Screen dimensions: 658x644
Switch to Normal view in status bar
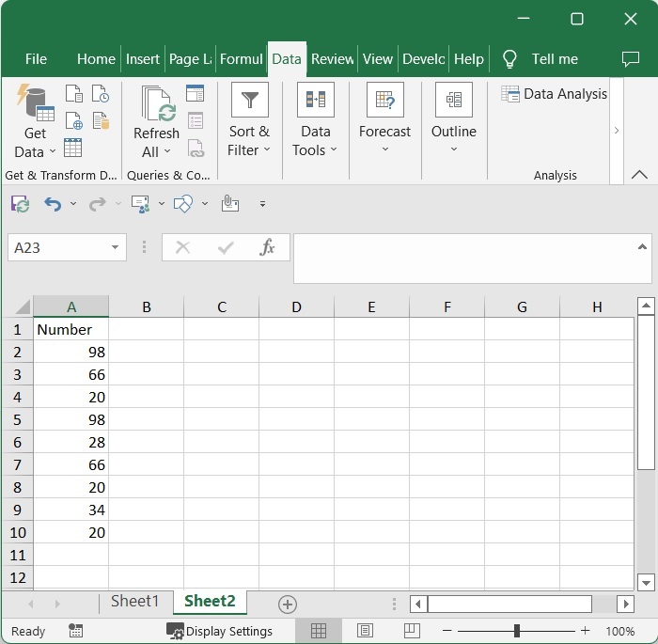pos(319,631)
